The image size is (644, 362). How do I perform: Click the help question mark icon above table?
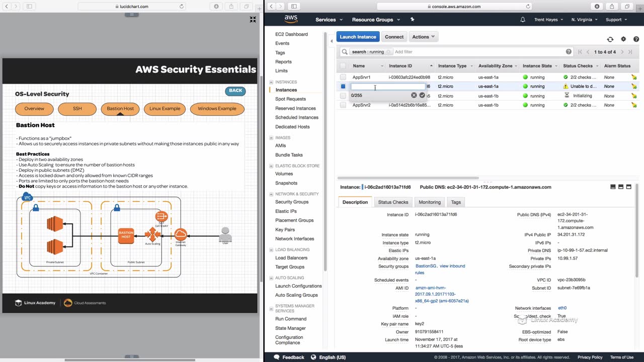(636, 39)
